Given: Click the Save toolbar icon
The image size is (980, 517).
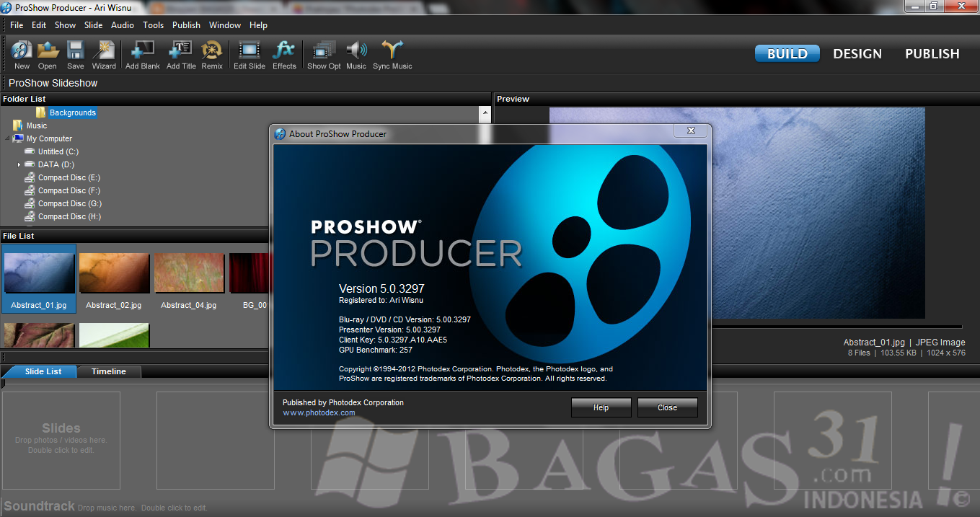Looking at the screenshot, I should 75,55.
